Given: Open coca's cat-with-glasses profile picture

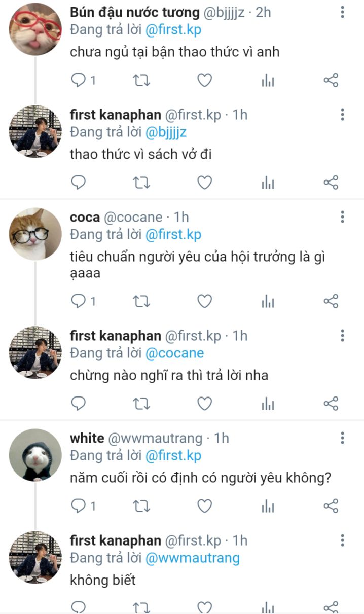Looking at the screenshot, I should (x=35, y=234).
